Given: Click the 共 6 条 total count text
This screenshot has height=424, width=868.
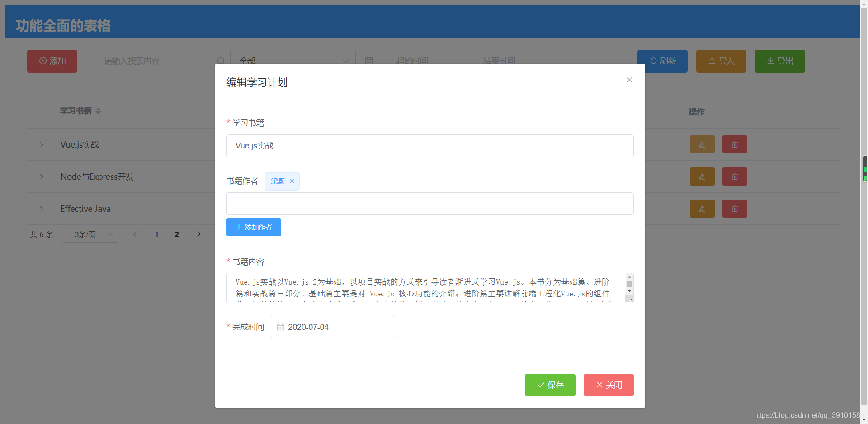Looking at the screenshot, I should coord(42,234).
